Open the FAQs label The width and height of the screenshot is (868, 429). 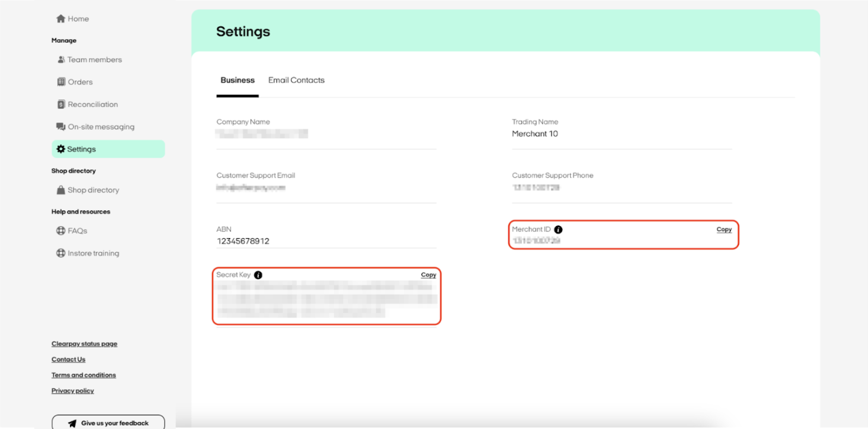[78, 230]
